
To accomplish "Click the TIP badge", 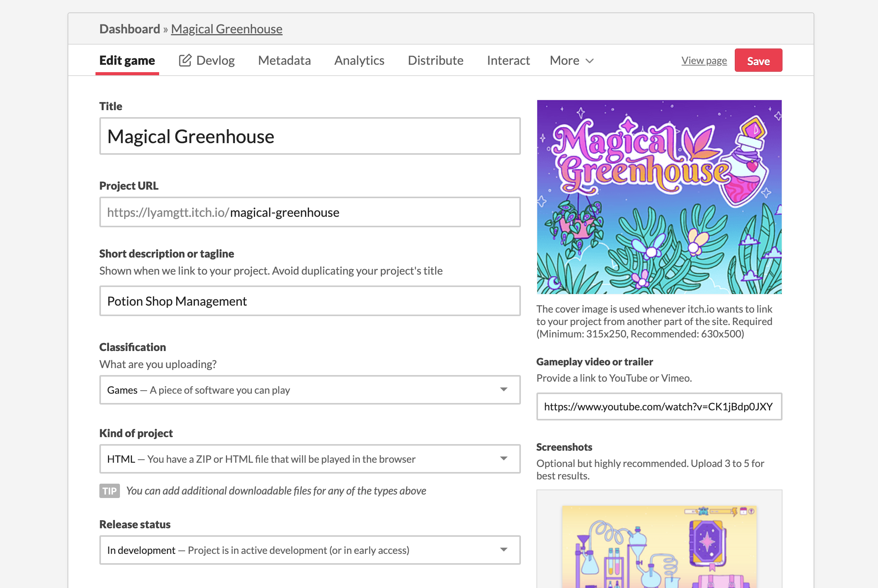I will click(x=109, y=491).
